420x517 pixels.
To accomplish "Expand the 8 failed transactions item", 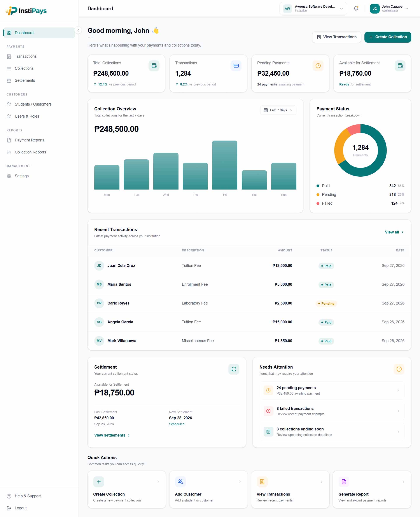I will click(332, 411).
